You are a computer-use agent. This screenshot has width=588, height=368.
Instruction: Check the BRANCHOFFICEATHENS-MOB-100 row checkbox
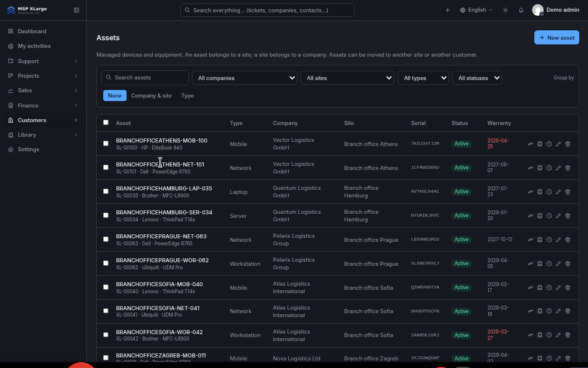[106, 144]
